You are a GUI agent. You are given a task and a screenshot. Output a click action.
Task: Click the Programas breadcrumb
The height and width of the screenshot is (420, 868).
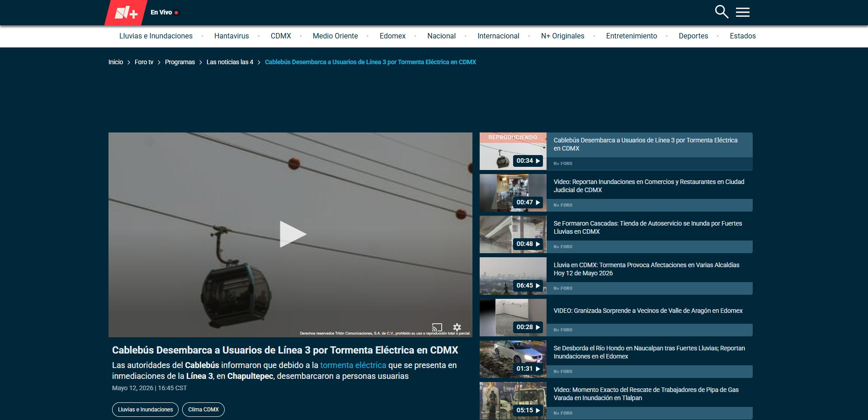180,62
